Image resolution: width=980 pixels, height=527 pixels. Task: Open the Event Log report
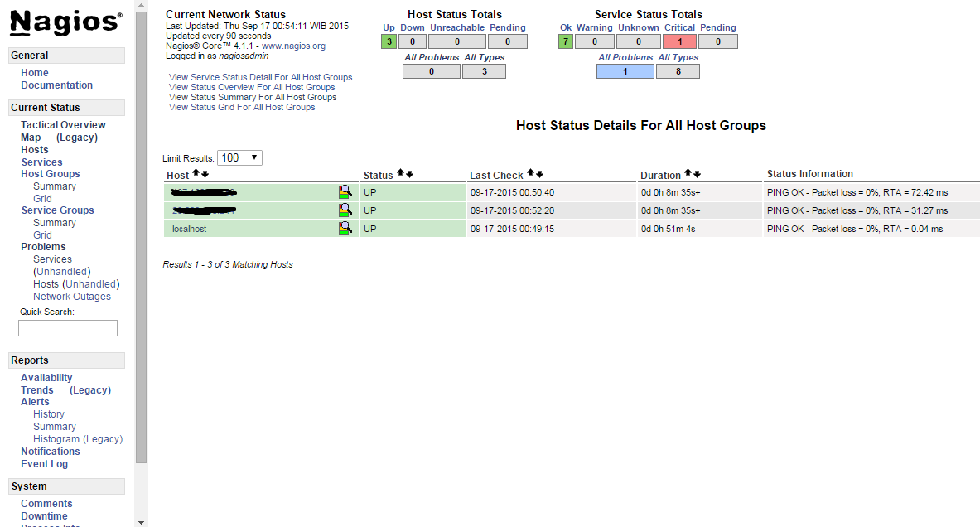(x=45, y=464)
